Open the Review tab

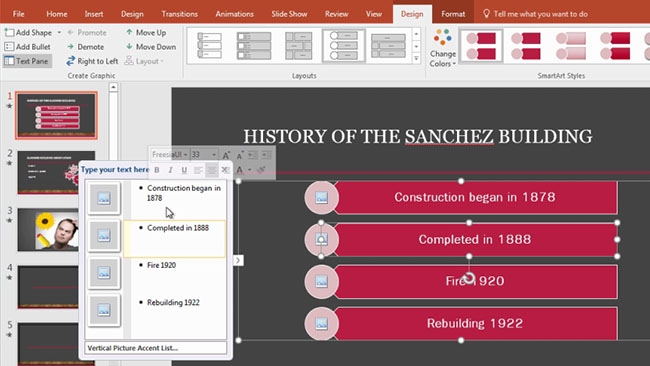(336, 14)
